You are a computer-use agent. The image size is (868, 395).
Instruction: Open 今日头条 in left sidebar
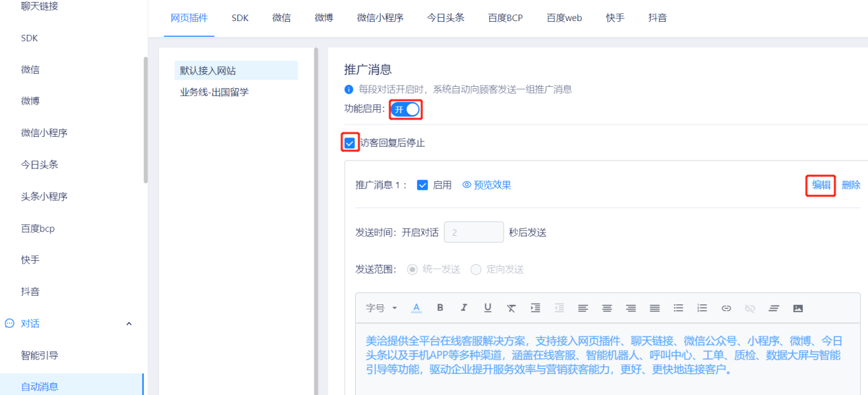point(39,164)
